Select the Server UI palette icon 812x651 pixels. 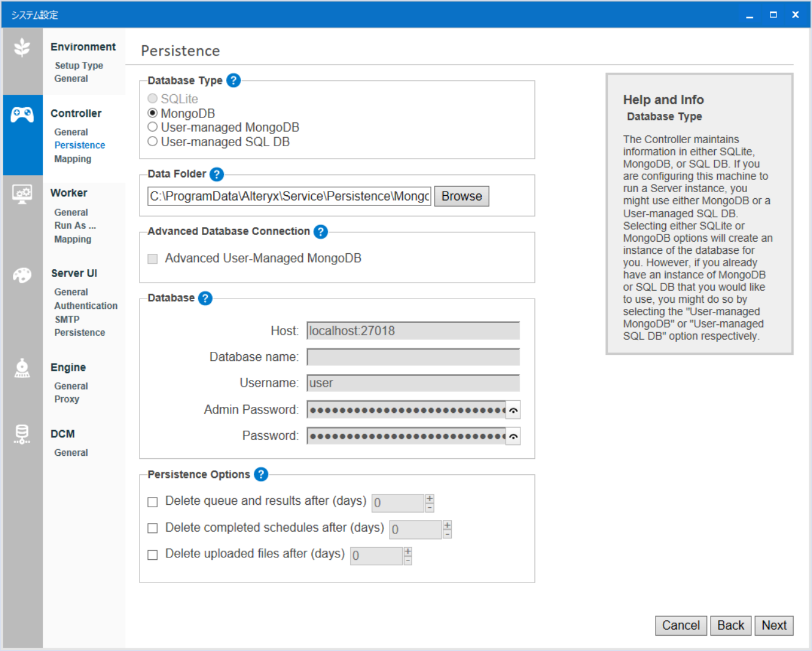click(x=23, y=275)
